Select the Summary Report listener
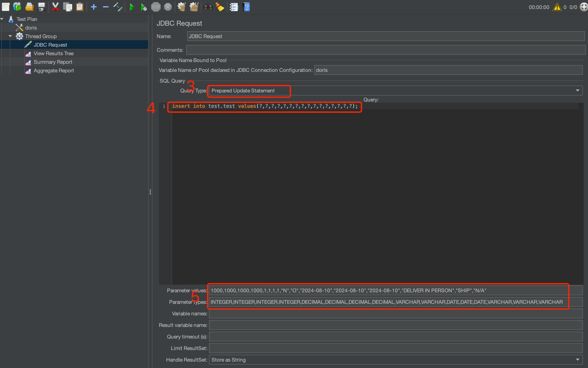Viewport: 588px width, 368px height. 53,62
